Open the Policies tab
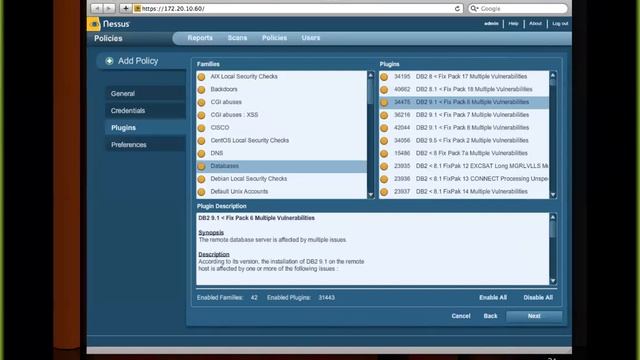 point(274,38)
